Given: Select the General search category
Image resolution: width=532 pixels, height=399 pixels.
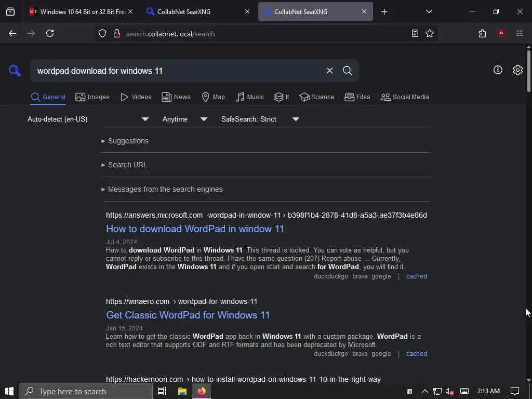Looking at the screenshot, I should point(48,97).
